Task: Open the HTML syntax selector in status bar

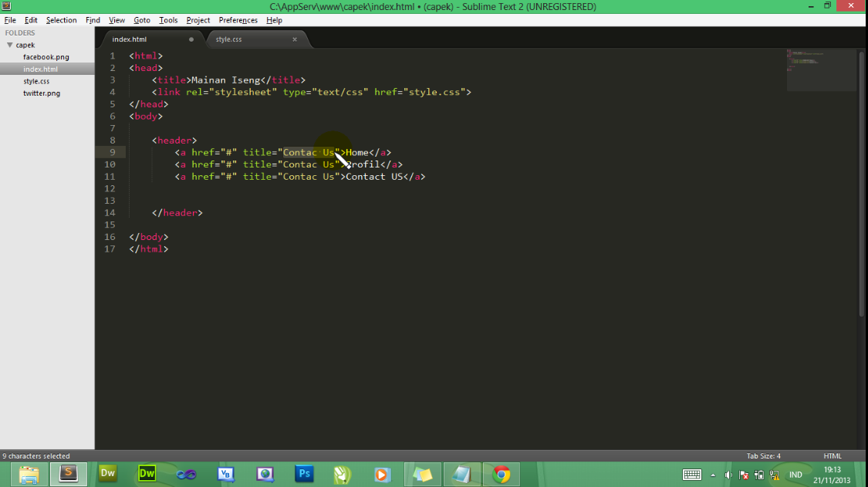Action: [x=832, y=455]
